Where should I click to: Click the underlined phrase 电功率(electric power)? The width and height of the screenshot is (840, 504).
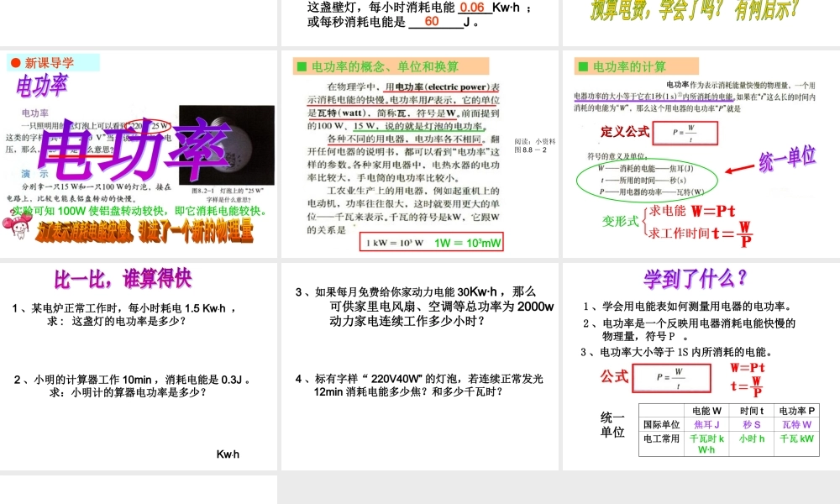pos(443,87)
